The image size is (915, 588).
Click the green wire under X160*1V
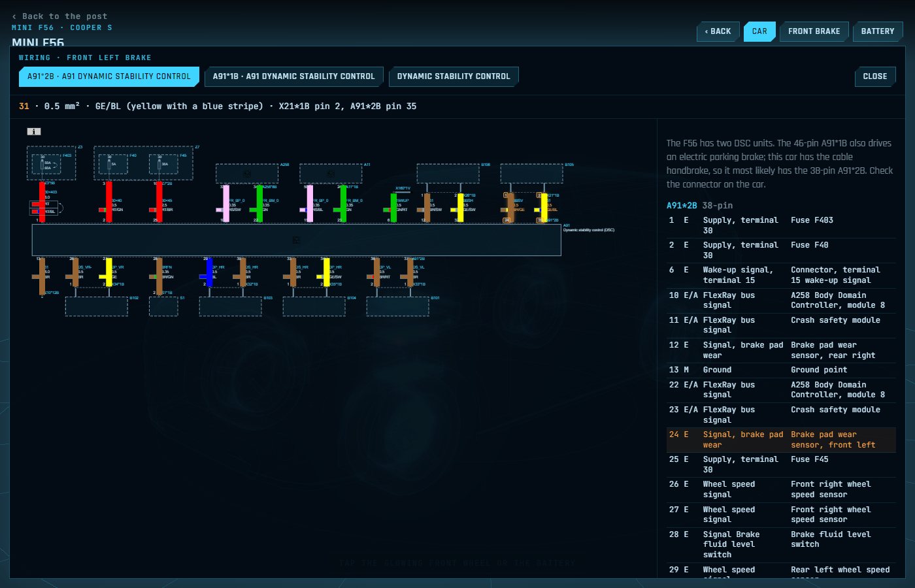click(393, 208)
